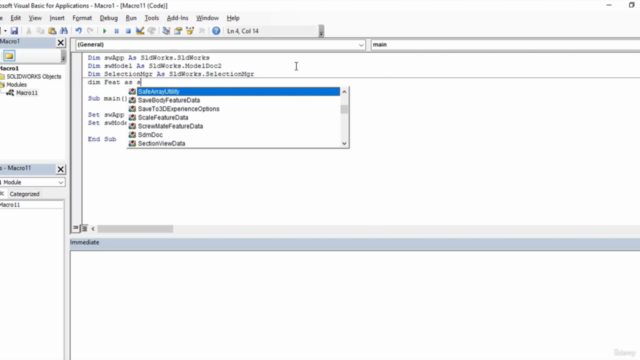Click the Project panel toolbar overflow handle
640x360 pixels.
pos(63,56)
